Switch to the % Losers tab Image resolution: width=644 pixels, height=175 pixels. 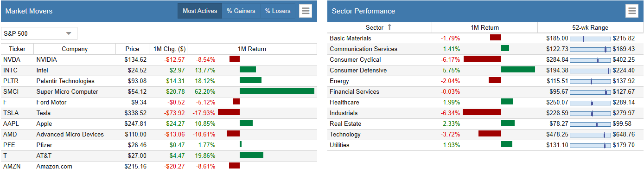click(x=278, y=11)
